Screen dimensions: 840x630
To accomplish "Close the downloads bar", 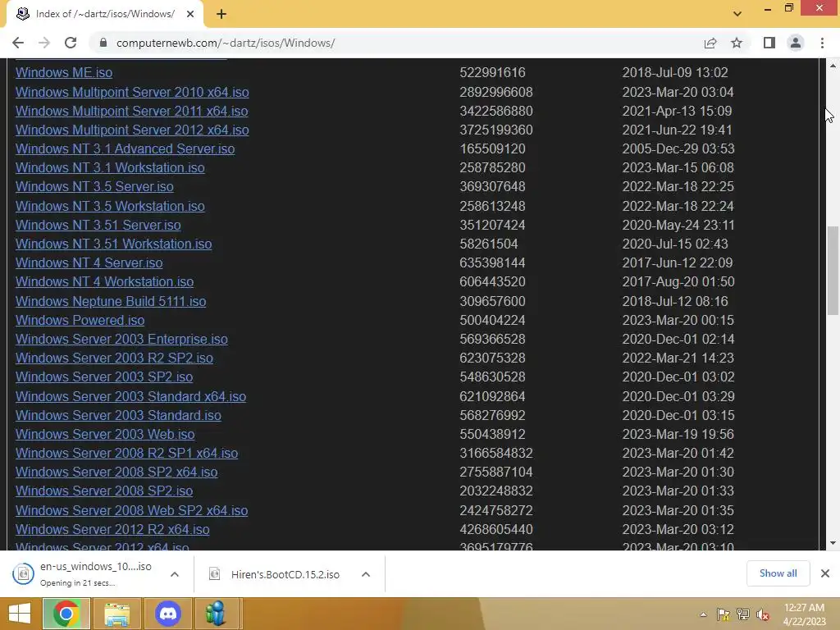I will (825, 573).
